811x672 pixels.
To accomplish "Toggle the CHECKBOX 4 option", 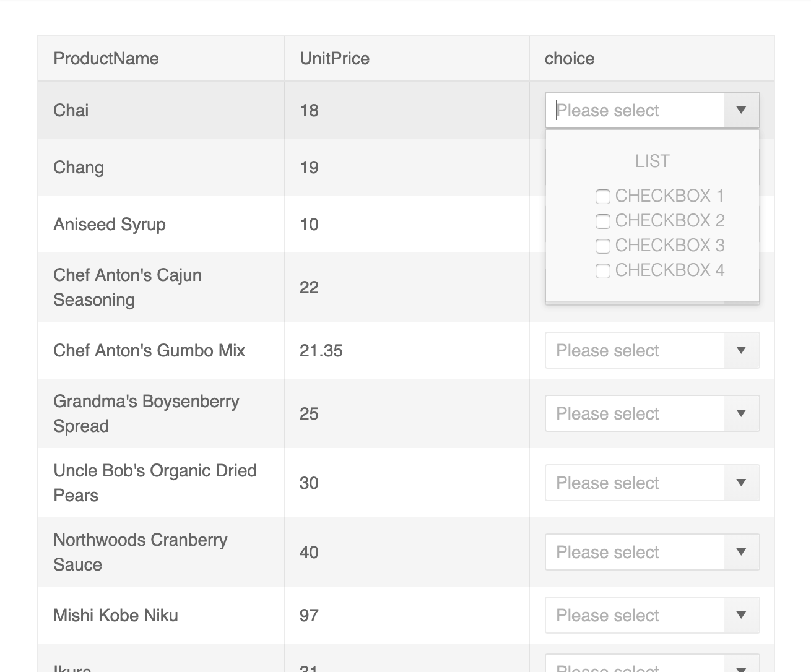I will [x=603, y=271].
